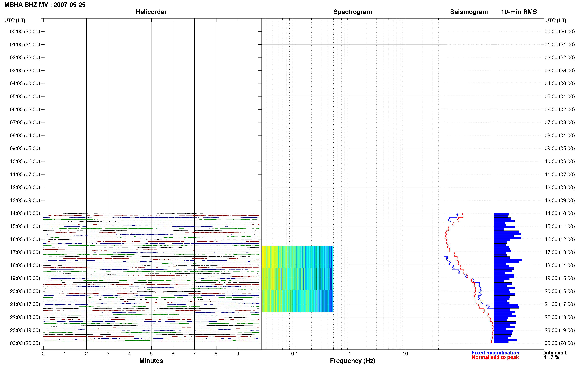Click left axis label '23:00 (19:00)'
Image resolution: width=588 pixels, height=368 pixels.
point(25,330)
